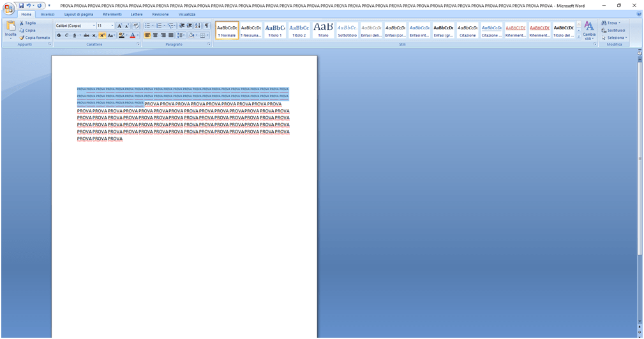Click the Office button logo

pyautogui.click(x=9, y=8)
